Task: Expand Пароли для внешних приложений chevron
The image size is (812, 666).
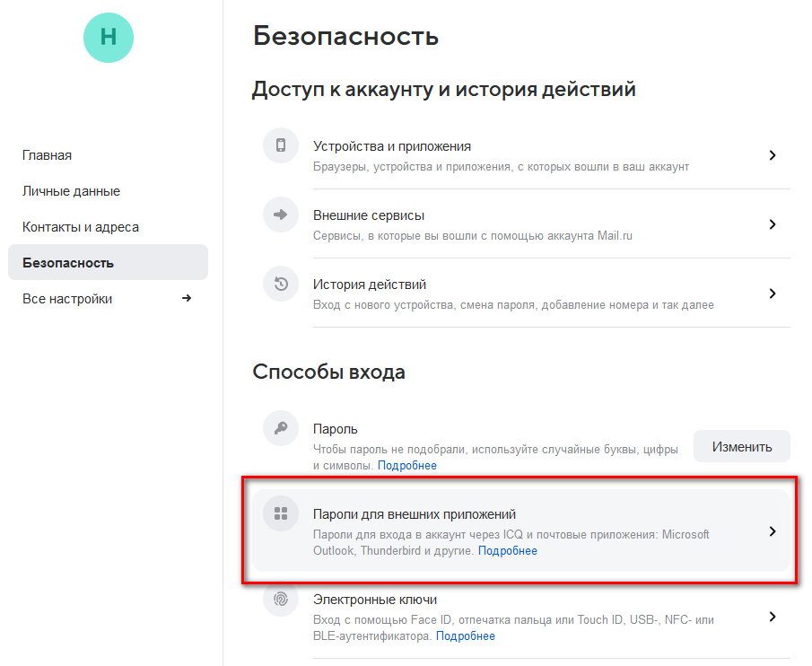Action: tap(773, 531)
